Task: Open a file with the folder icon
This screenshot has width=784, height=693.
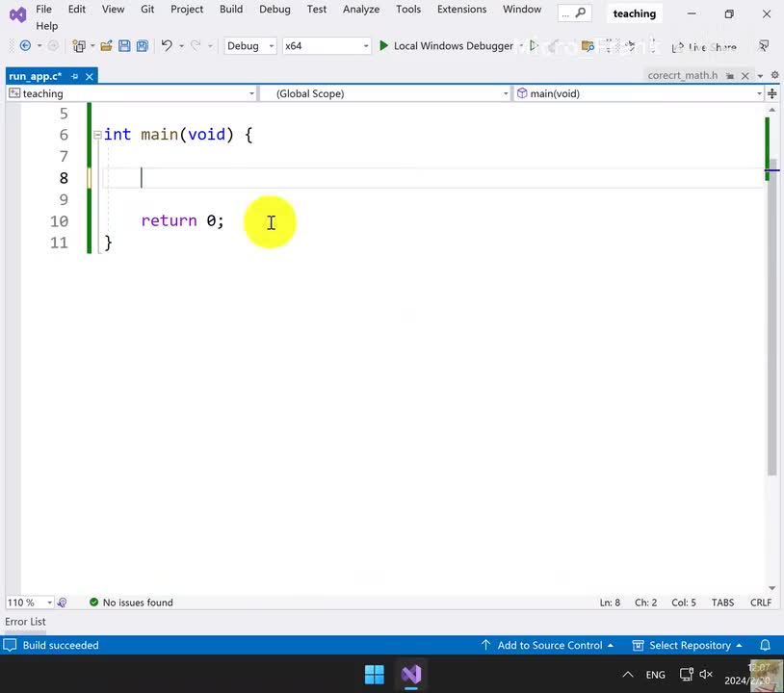Action: 106,46
